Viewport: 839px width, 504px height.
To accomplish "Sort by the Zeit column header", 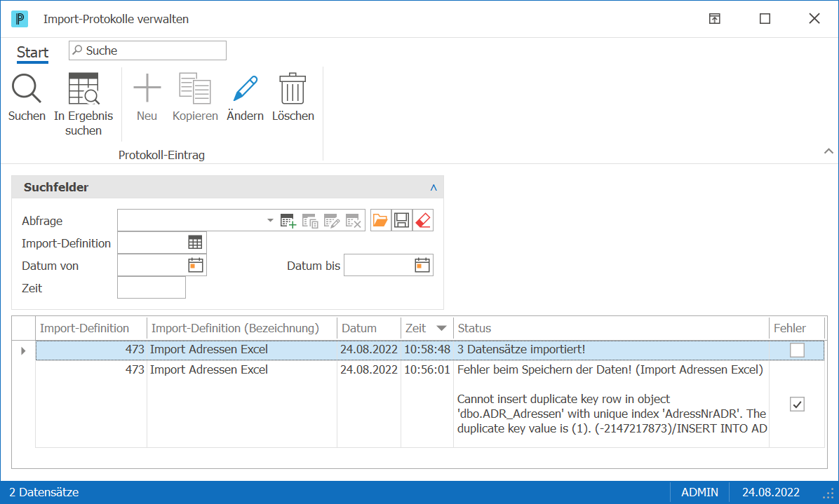I will 427,328.
